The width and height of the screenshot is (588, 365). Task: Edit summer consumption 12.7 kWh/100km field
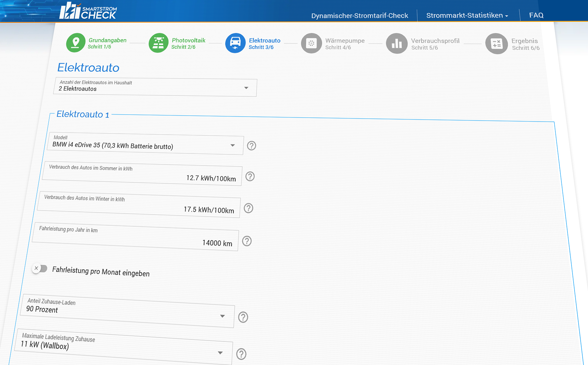click(x=142, y=173)
